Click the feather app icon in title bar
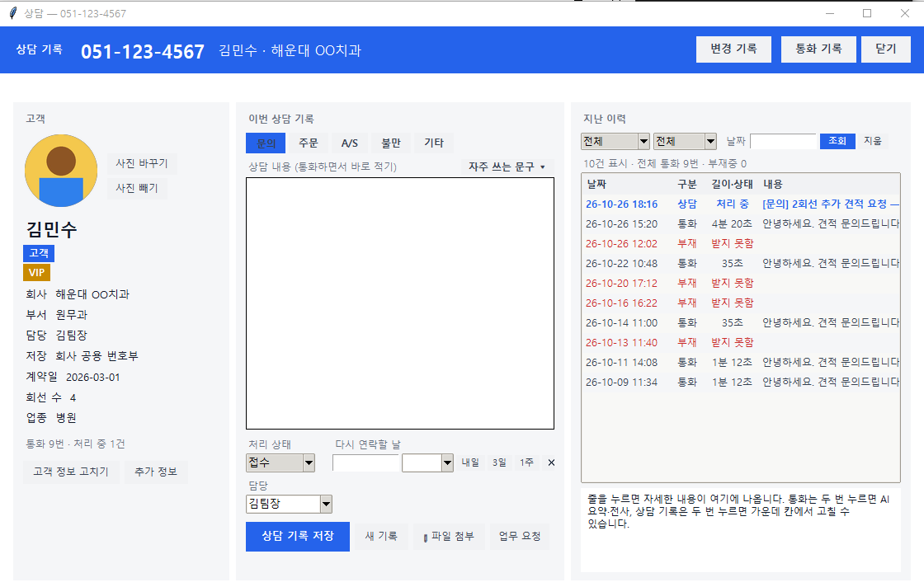 (x=13, y=13)
